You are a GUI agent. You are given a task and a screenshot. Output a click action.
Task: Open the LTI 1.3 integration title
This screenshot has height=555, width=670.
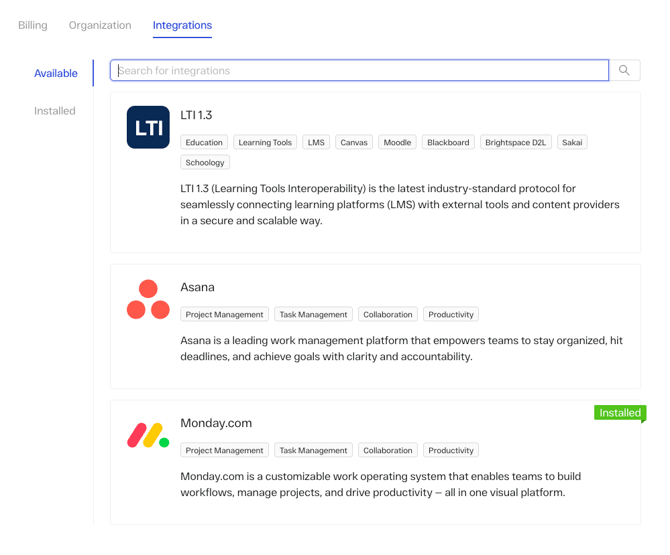196,115
